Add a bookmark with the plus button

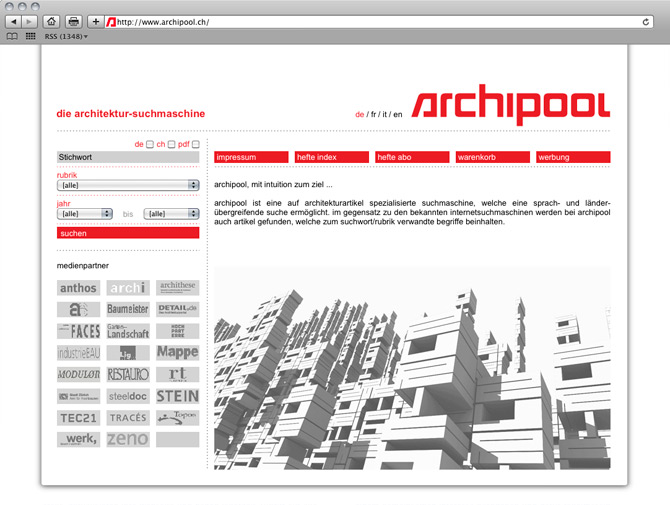[x=96, y=21]
